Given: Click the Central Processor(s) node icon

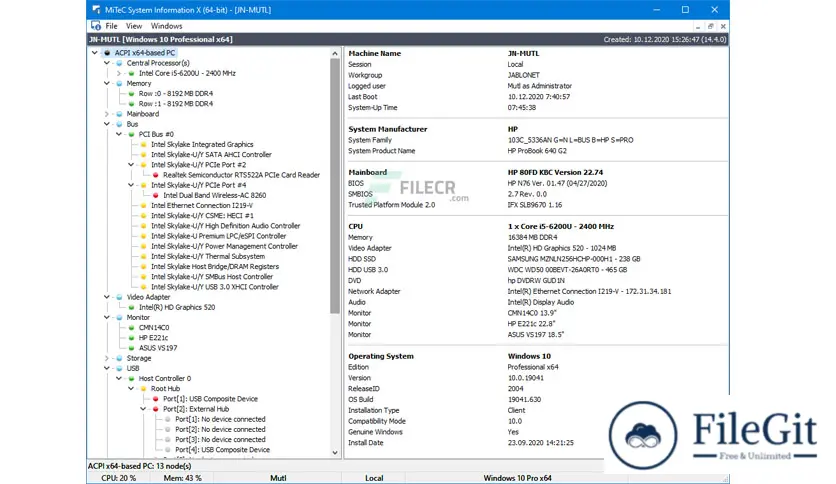Looking at the screenshot, I should point(119,63).
